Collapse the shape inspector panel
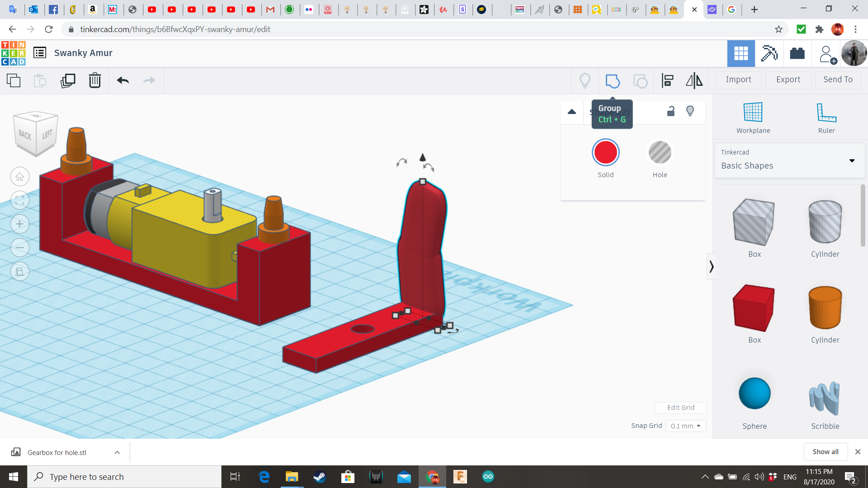 pyautogui.click(x=572, y=112)
